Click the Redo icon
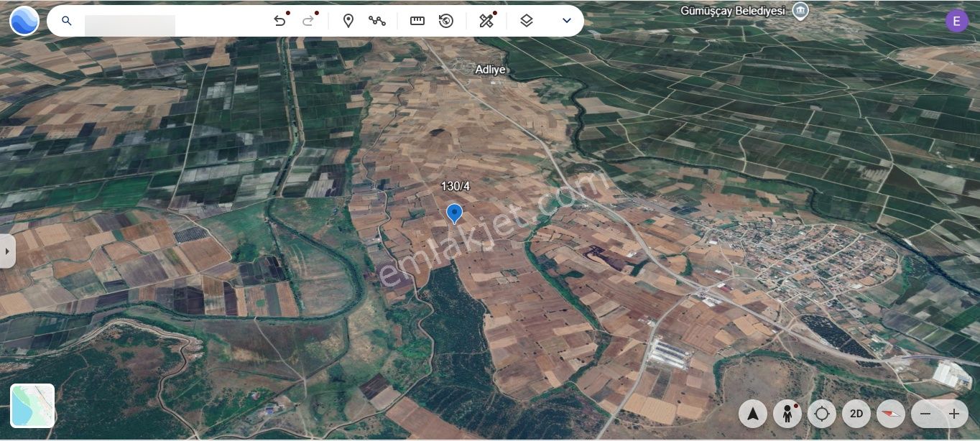 (x=308, y=21)
